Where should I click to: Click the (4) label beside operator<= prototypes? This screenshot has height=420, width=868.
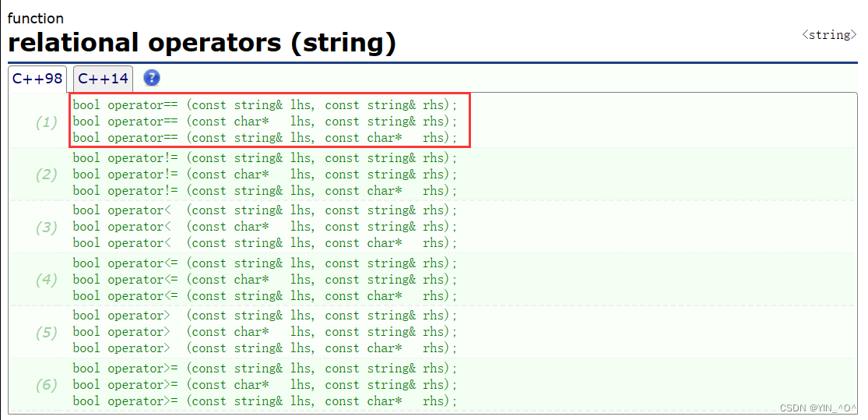point(47,280)
